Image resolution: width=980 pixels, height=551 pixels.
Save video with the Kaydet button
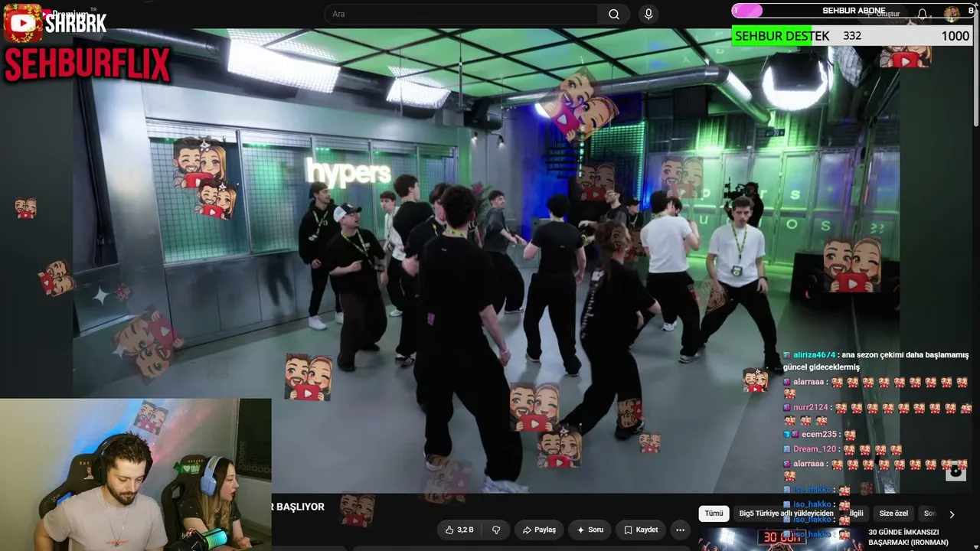pyautogui.click(x=641, y=530)
